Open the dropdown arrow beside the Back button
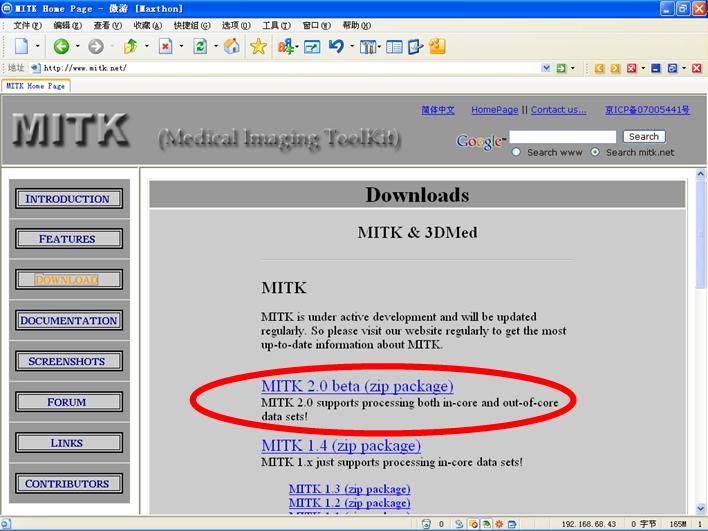 pyautogui.click(x=77, y=46)
